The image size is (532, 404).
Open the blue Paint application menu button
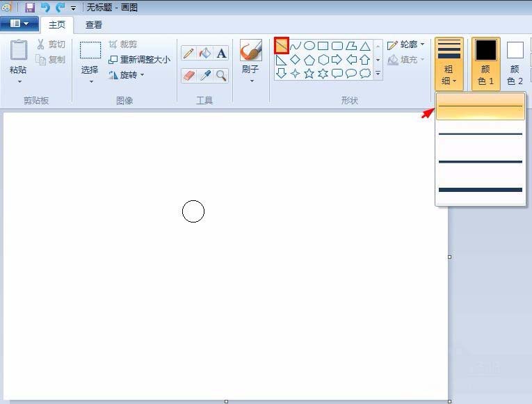pyautogui.click(x=19, y=24)
